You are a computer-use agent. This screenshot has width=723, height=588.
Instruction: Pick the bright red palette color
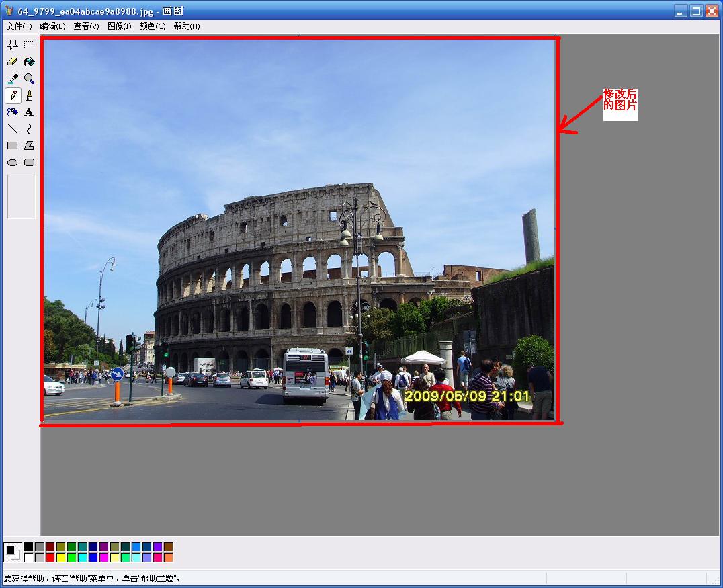50,557
